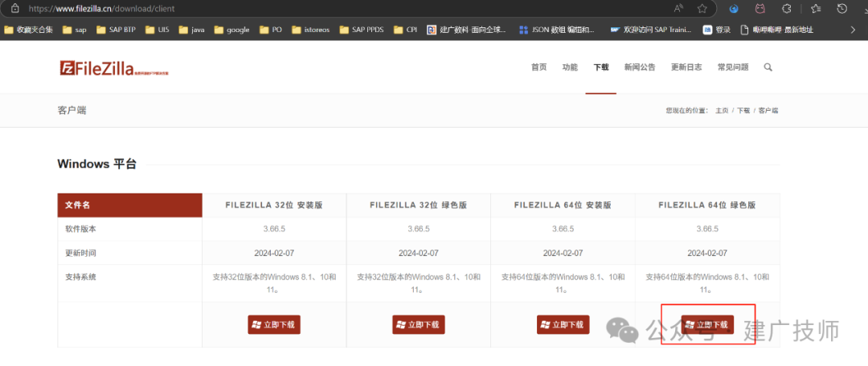Click the FileZilla logo
The width and height of the screenshot is (868, 366).
tap(113, 68)
